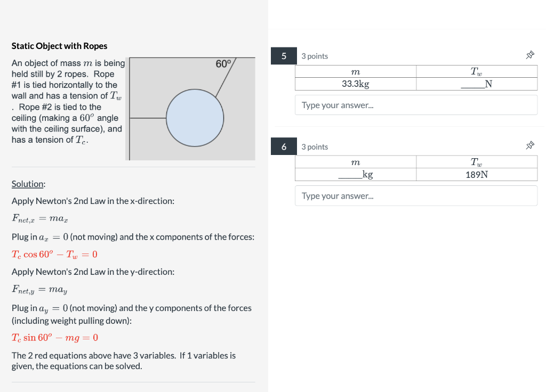The image size is (546, 392).
Task: Click the '3 points' label of question 5
Action: [x=315, y=56]
